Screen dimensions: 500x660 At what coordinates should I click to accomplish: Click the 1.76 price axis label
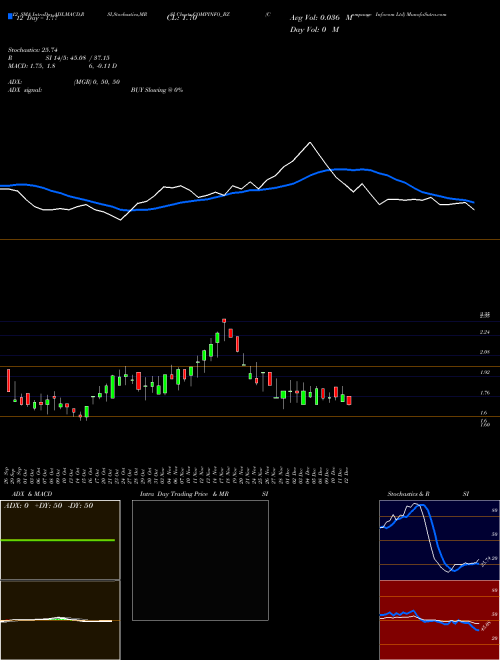click(484, 393)
